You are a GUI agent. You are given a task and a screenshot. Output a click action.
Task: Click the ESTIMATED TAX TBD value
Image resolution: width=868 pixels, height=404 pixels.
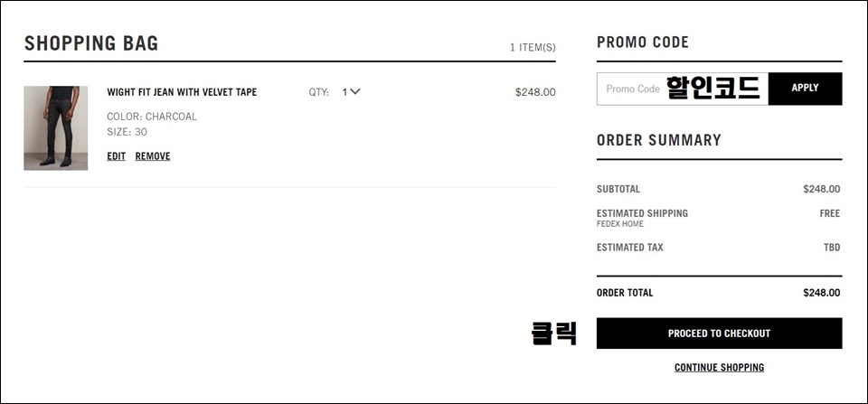(832, 248)
